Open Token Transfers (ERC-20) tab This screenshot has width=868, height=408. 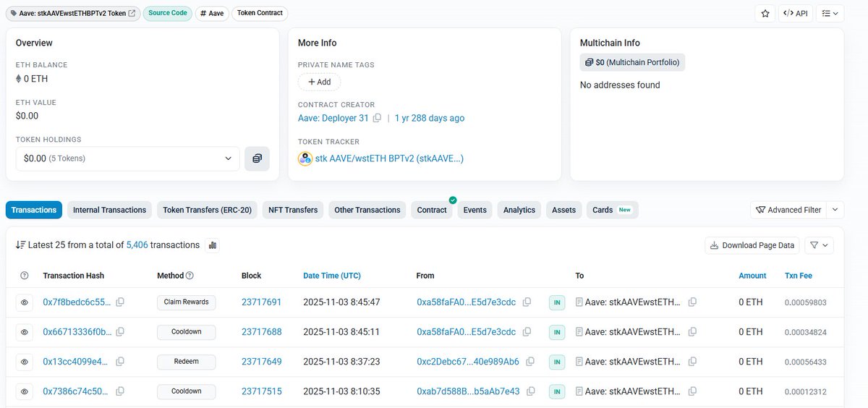(x=207, y=210)
